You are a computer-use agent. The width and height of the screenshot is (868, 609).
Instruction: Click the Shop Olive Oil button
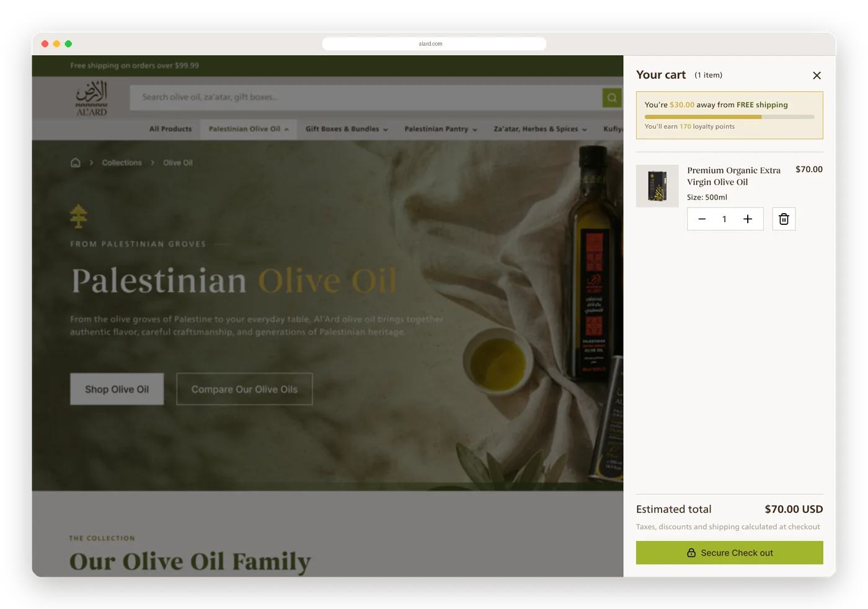tap(117, 389)
